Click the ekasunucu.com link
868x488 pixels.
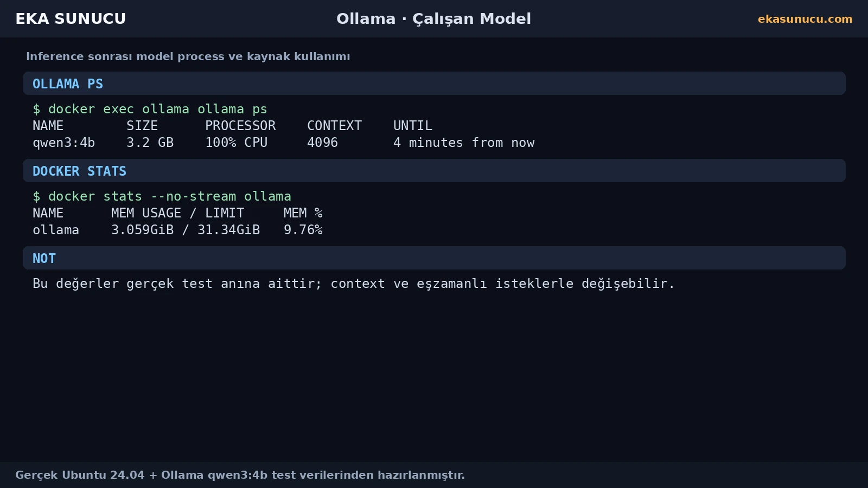pyautogui.click(x=805, y=19)
